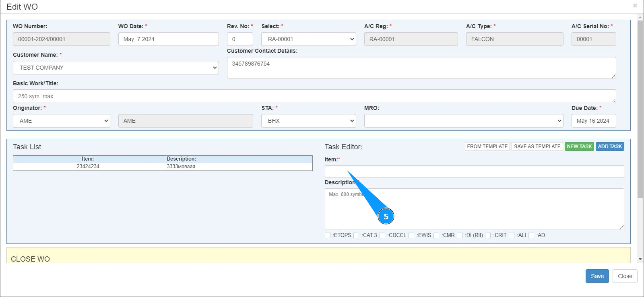Click the green NEW TASK button

[579, 146]
